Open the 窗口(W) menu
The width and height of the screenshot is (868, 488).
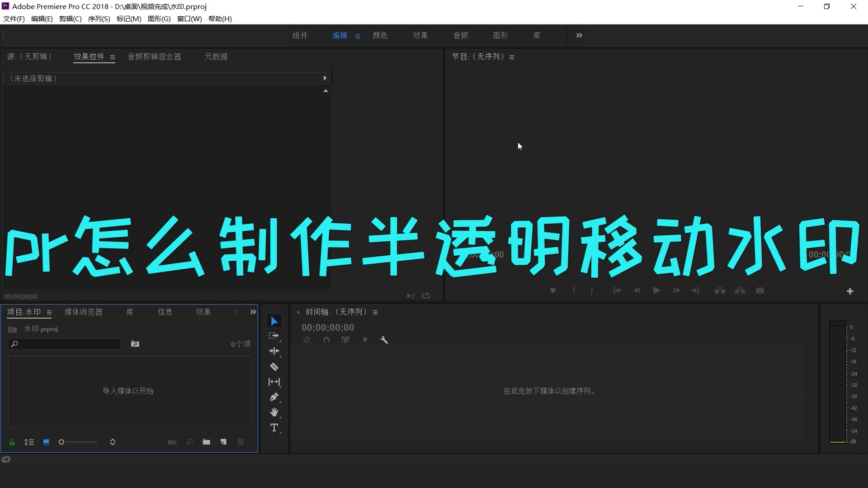pyautogui.click(x=189, y=19)
